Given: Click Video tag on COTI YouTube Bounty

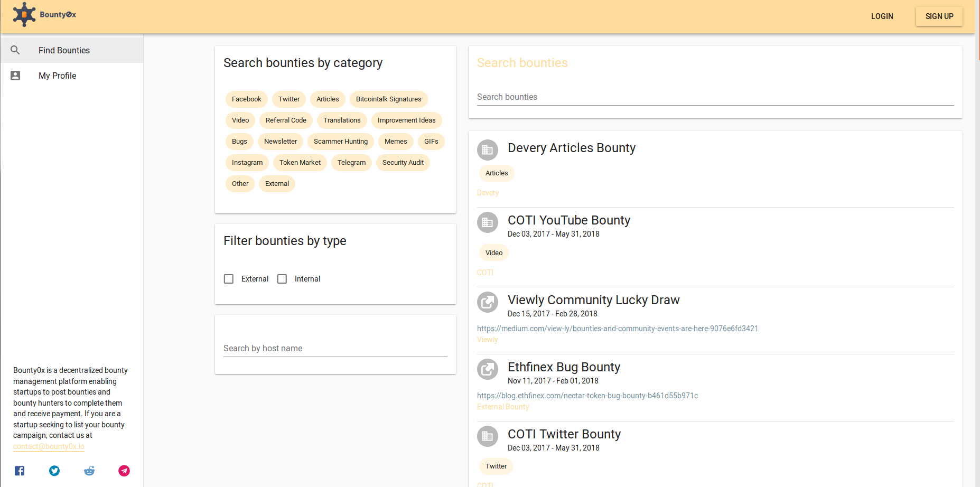Looking at the screenshot, I should coord(494,253).
